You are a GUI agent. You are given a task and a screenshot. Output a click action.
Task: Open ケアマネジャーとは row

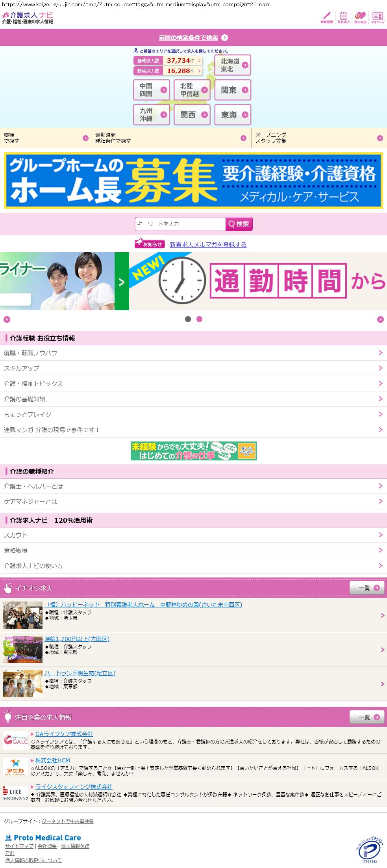coord(193,501)
